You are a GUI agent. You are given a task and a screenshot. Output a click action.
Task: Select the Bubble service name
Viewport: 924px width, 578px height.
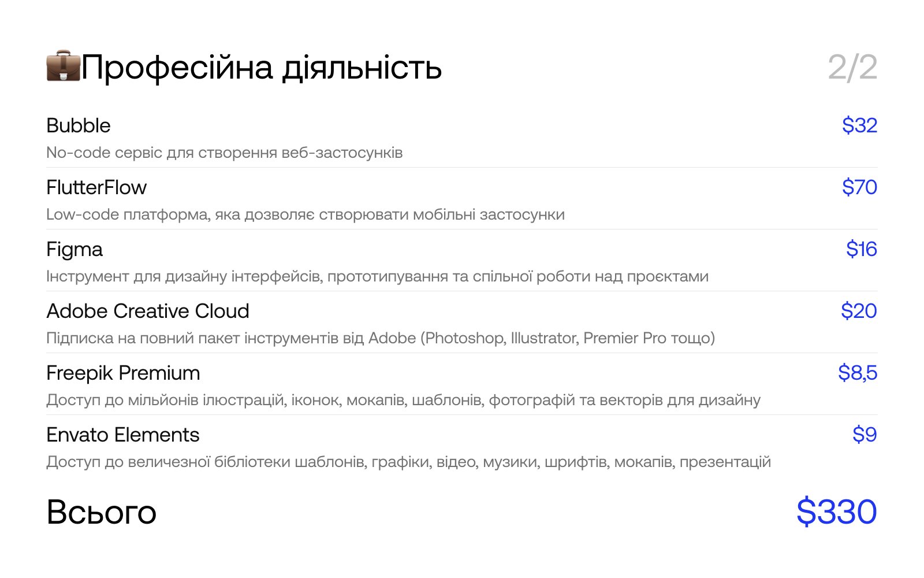click(x=79, y=125)
